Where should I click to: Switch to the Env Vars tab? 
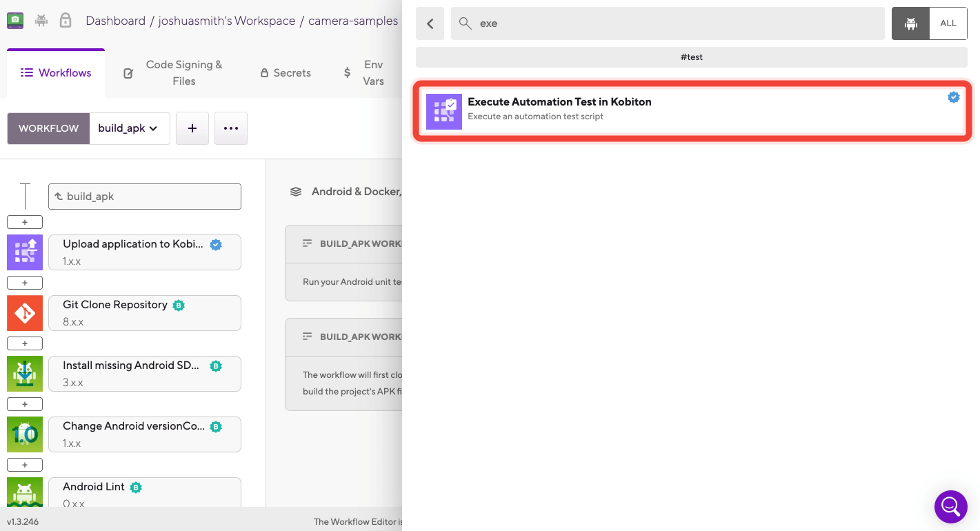pos(364,73)
